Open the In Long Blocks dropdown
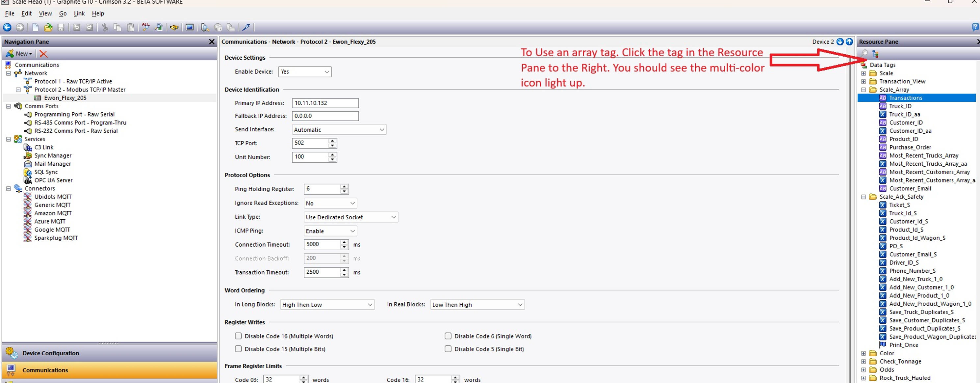 [x=327, y=305]
